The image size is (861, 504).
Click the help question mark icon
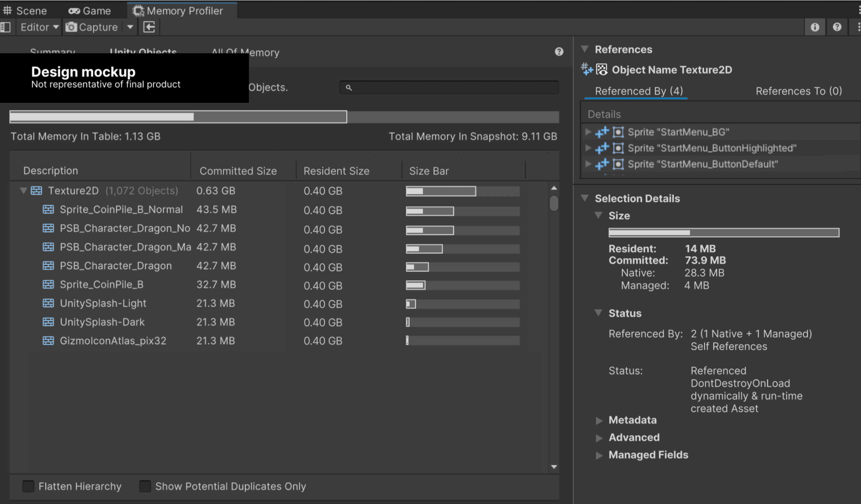[x=836, y=27]
